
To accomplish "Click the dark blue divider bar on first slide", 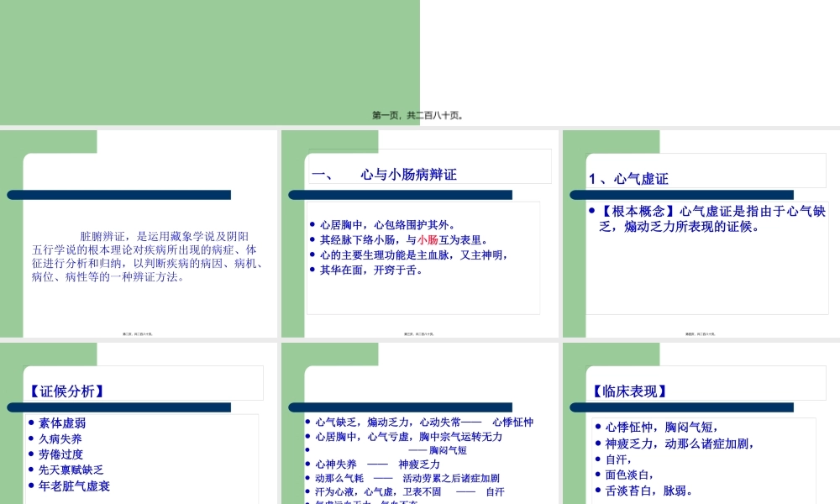I will click(x=118, y=195).
